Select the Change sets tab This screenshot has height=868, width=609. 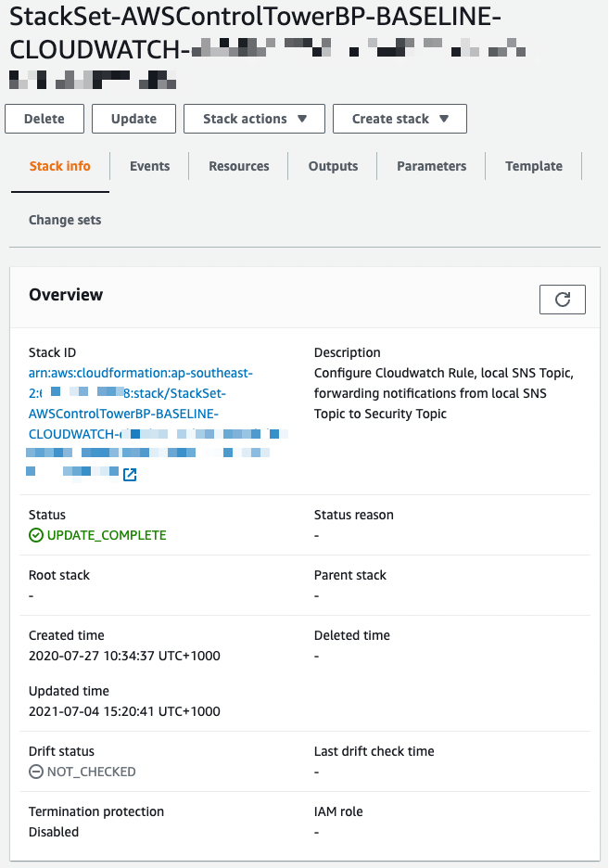(65, 220)
